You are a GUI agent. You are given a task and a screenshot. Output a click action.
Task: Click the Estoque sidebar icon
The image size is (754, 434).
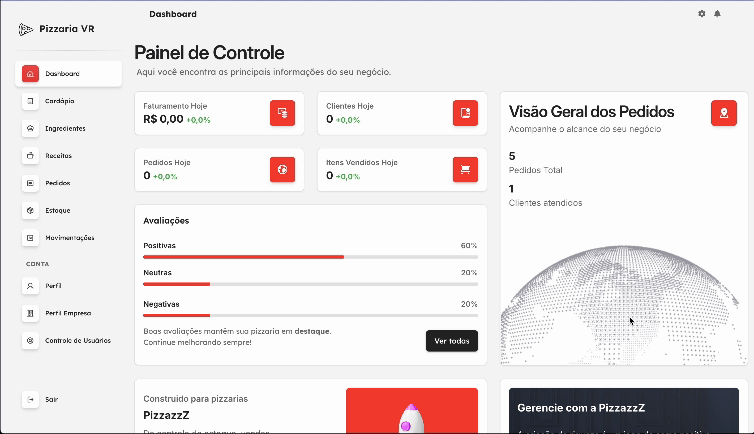click(x=30, y=211)
